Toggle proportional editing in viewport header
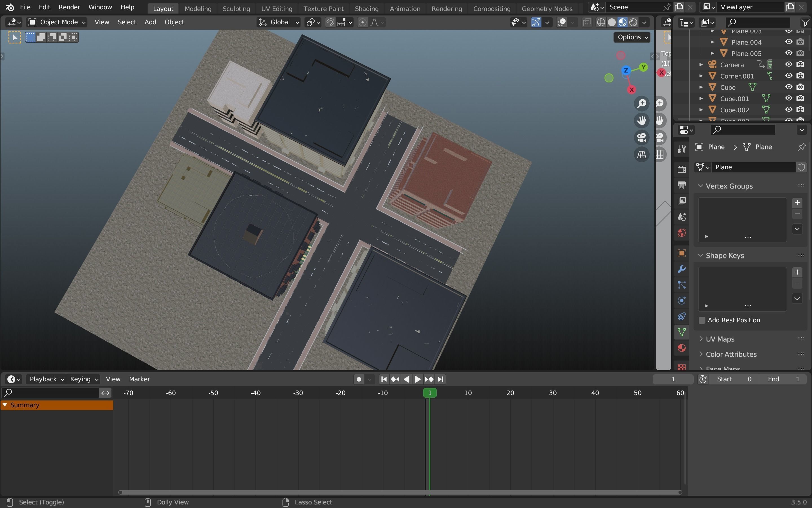 [362, 22]
